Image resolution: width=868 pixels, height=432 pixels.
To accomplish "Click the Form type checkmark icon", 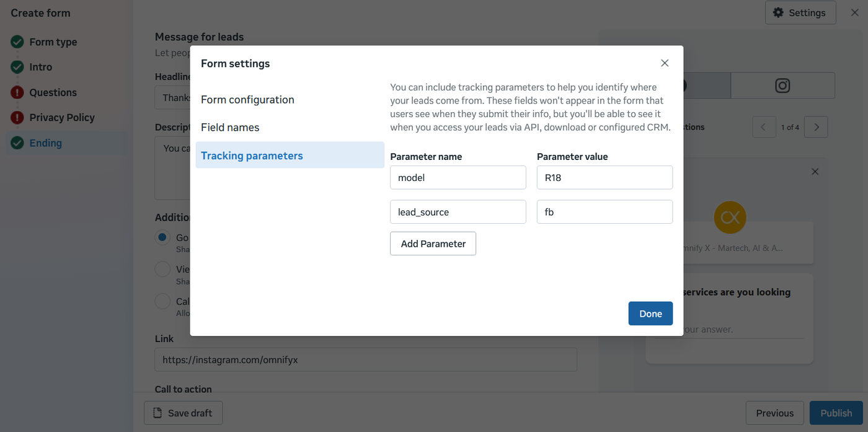I will coord(17,42).
